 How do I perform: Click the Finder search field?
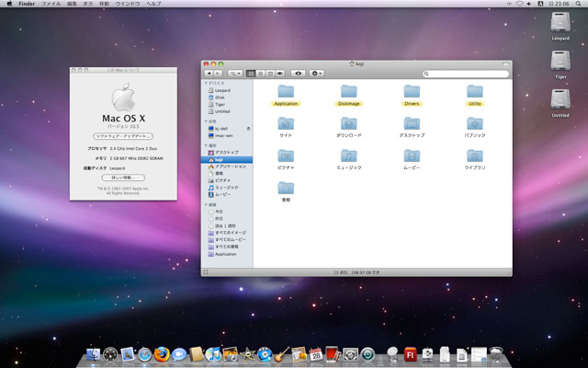(465, 73)
